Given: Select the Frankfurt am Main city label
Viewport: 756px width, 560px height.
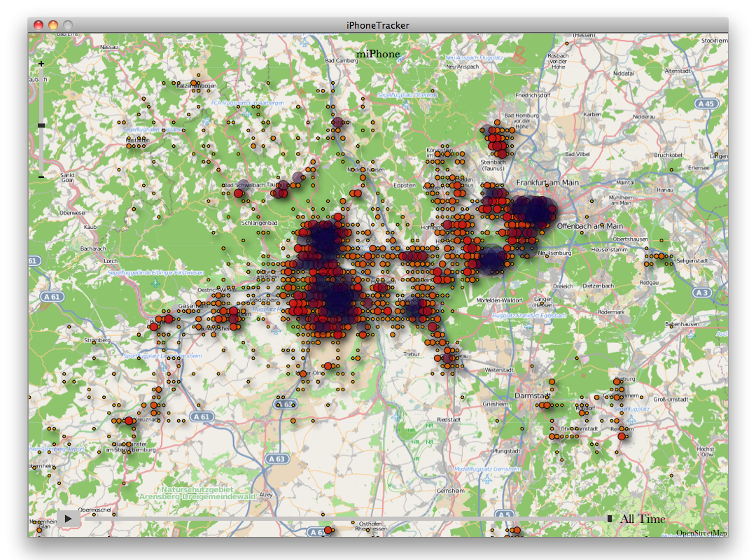Looking at the screenshot, I should (547, 183).
